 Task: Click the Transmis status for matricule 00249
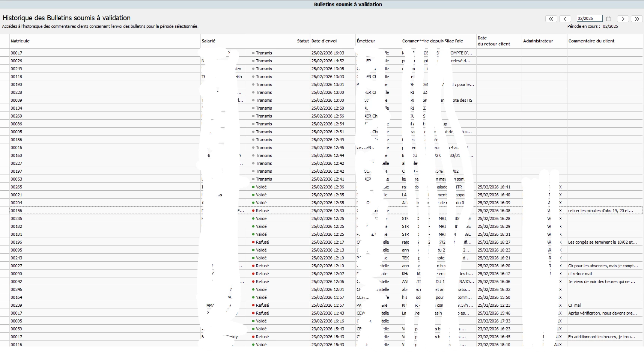point(264,69)
